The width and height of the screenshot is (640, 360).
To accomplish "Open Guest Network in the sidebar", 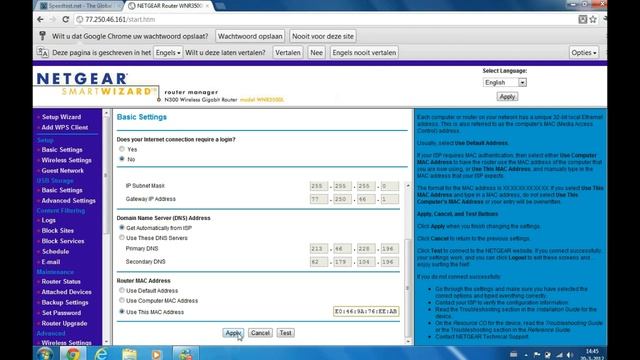I will (x=62, y=171).
